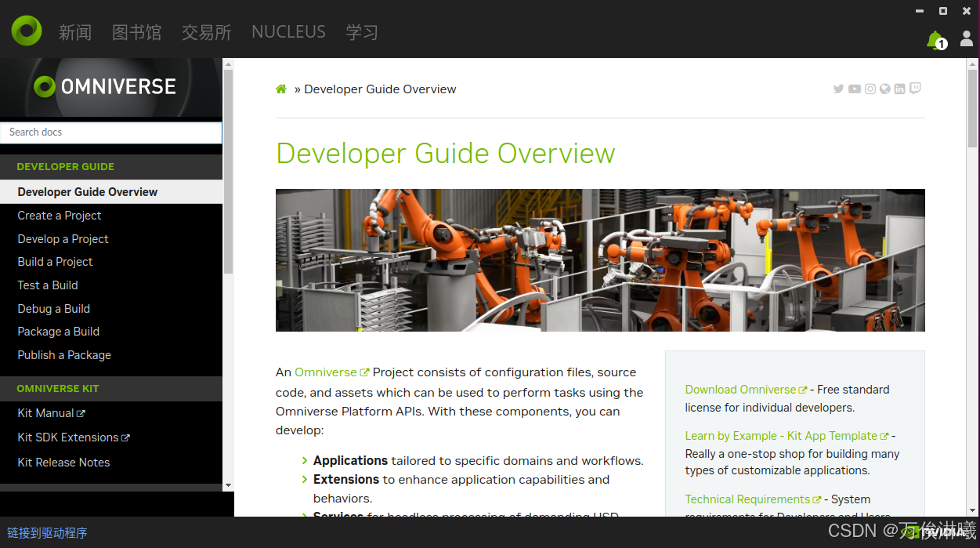Viewport: 980px width, 548px height.
Task: Open the 新闻 tab
Action: tap(75, 32)
